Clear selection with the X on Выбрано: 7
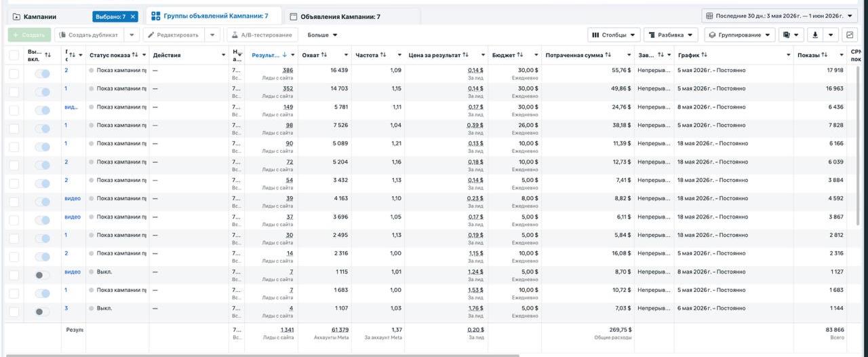The image size is (868, 357). click(133, 16)
